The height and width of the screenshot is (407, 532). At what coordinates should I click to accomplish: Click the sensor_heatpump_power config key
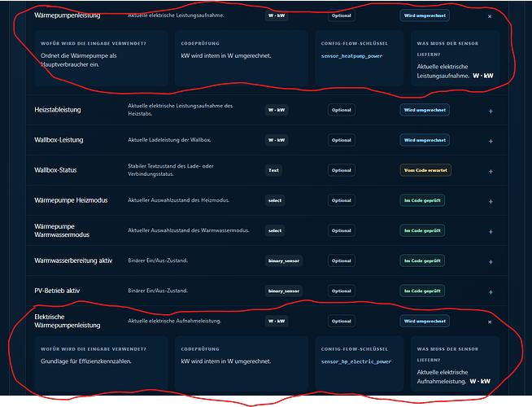tap(351, 56)
